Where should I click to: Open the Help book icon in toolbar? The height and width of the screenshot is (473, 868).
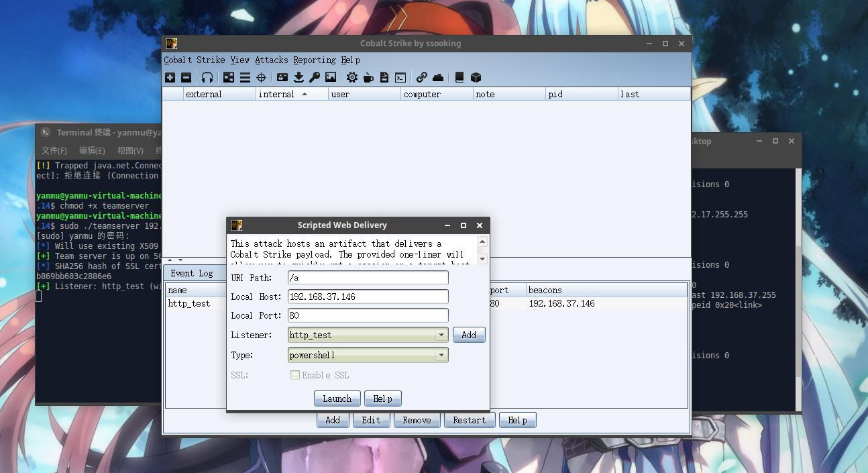click(x=459, y=78)
